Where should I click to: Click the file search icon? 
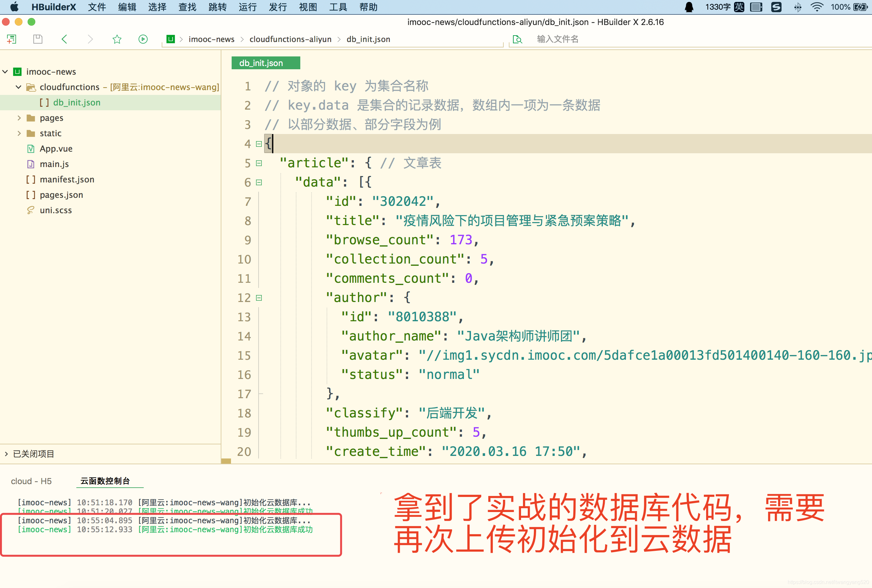[517, 39]
